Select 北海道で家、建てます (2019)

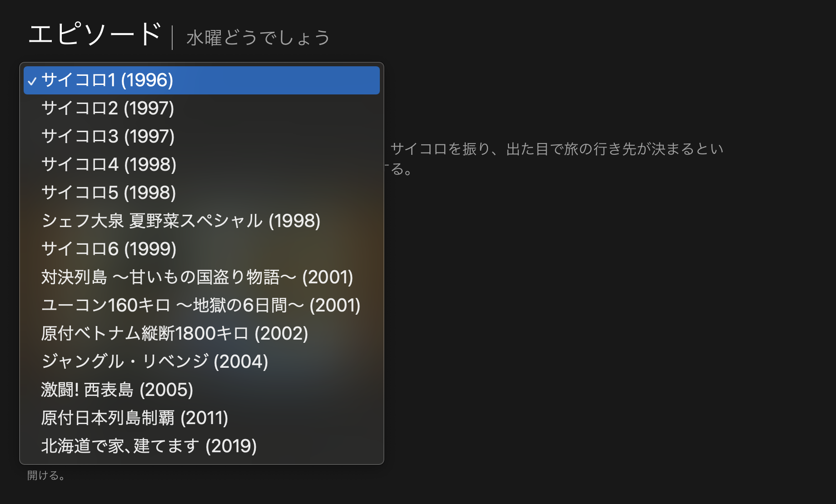point(202,446)
